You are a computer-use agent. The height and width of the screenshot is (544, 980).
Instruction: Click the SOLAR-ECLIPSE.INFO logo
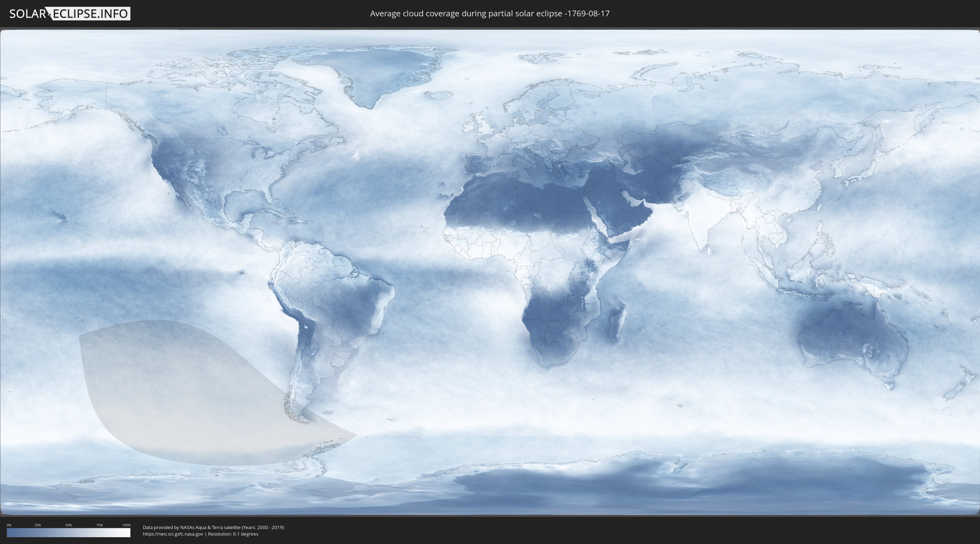click(x=70, y=14)
